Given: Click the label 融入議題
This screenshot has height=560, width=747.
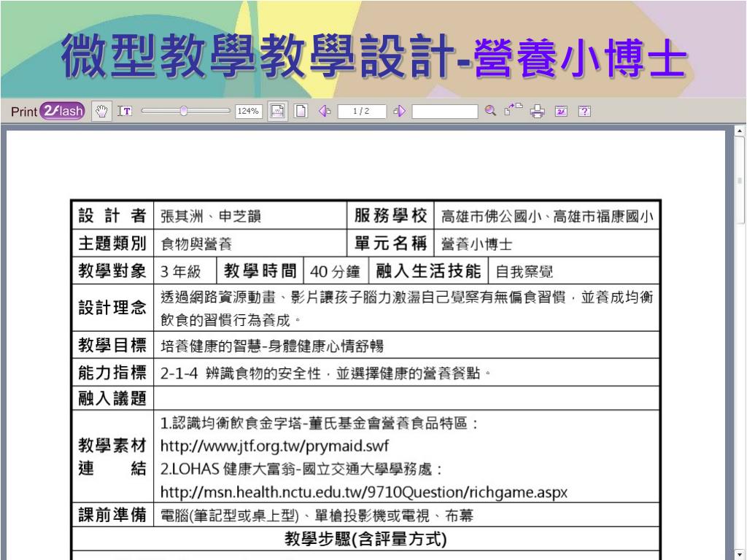Looking at the screenshot, I should [x=112, y=398].
